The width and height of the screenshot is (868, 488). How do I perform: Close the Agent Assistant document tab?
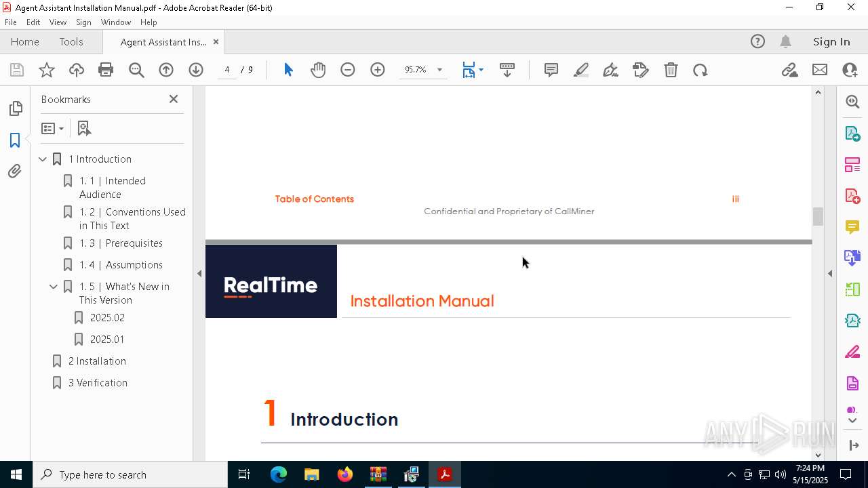click(216, 42)
